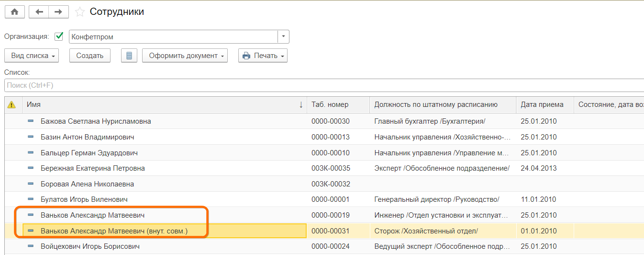Select the Боровая Алена Николаевна row

[87, 184]
